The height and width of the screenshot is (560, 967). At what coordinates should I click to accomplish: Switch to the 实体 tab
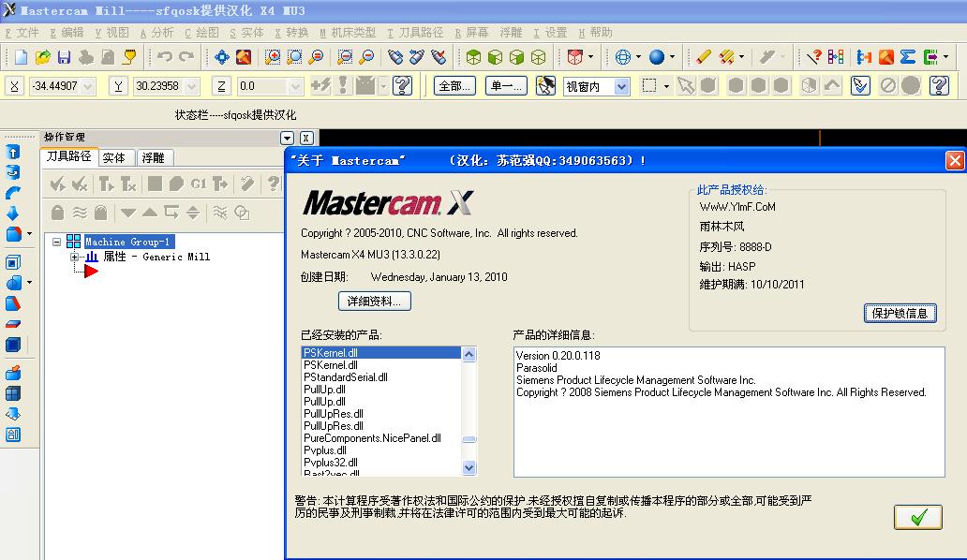tap(114, 157)
